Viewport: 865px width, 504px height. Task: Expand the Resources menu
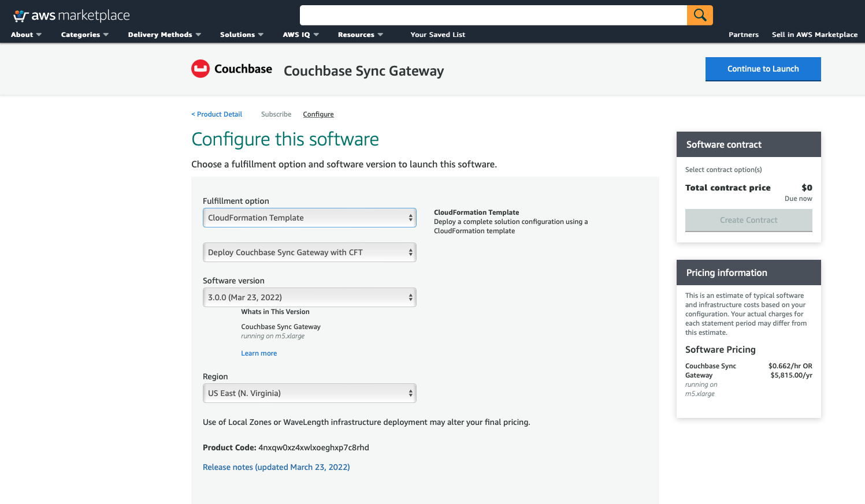click(359, 35)
